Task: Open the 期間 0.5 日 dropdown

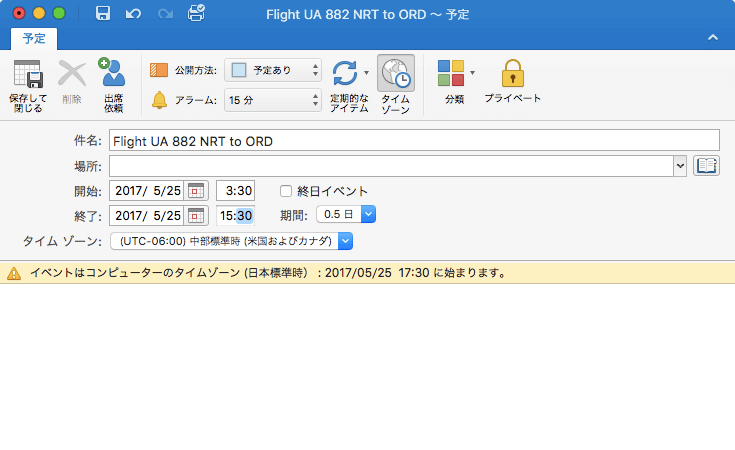Action: pos(346,214)
